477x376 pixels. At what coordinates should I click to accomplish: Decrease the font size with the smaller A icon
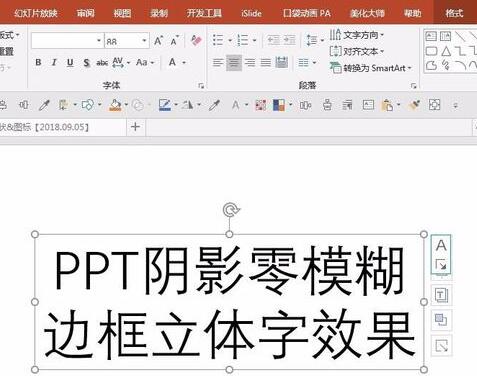175,41
